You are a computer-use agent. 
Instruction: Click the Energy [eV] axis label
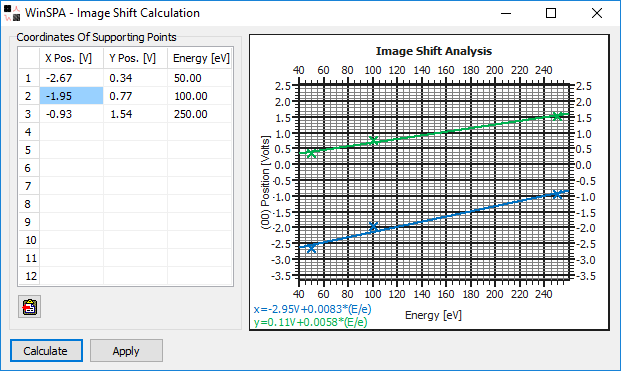pos(433,315)
